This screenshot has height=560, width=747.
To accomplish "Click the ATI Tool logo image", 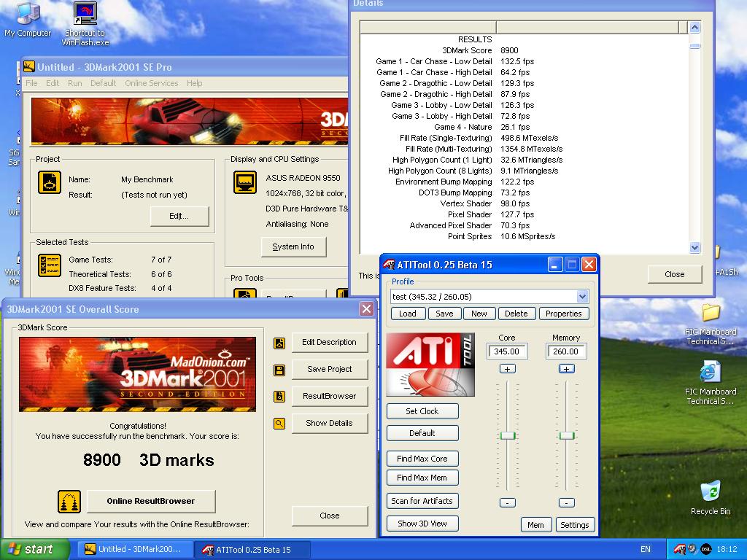I will pyautogui.click(x=430, y=365).
